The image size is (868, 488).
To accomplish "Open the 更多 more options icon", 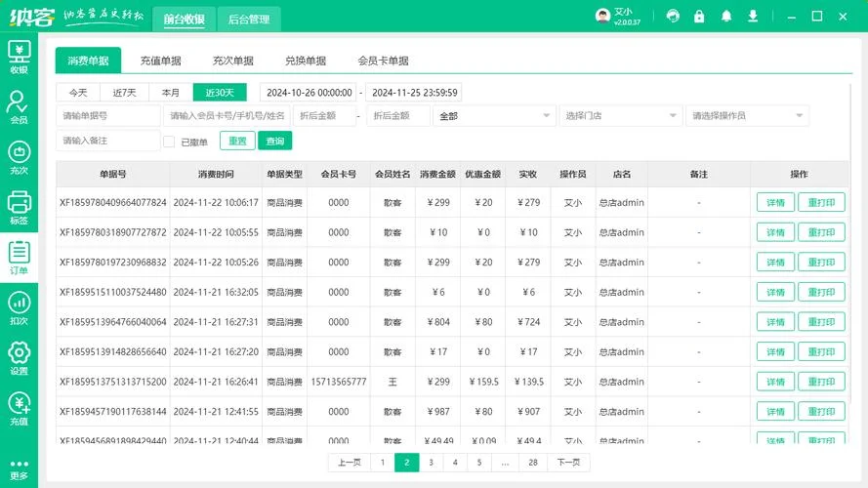I will click(19, 469).
